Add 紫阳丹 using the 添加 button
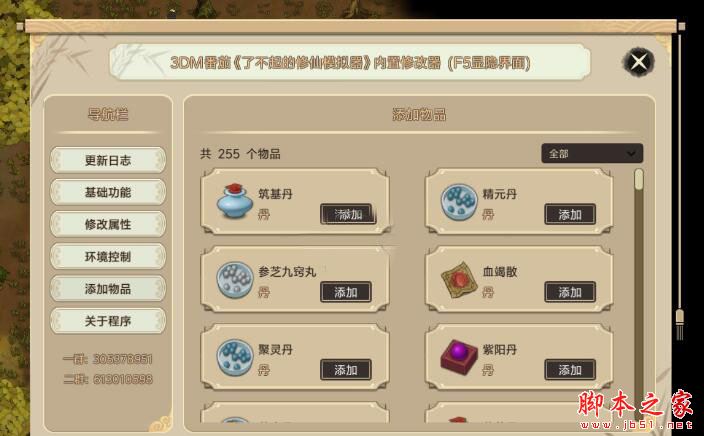 [x=570, y=370]
